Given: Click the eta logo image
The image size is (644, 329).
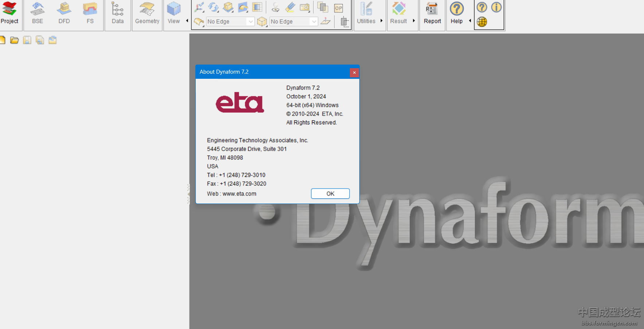Looking at the screenshot, I should (x=240, y=102).
